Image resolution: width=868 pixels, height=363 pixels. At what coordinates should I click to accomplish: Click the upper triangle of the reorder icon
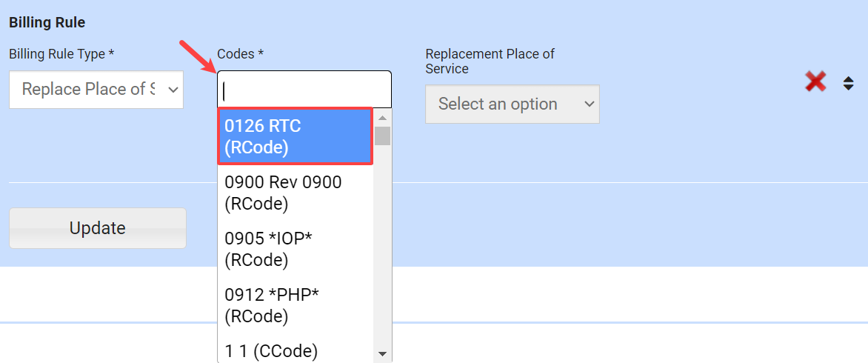click(x=849, y=79)
